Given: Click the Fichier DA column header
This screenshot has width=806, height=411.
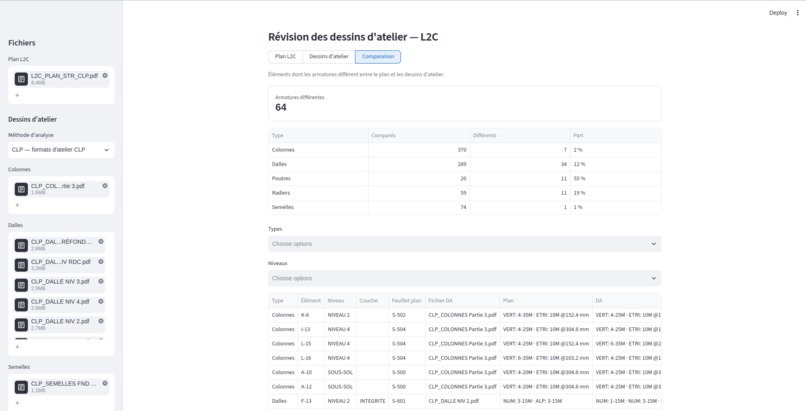Looking at the screenshot, I should (x=462, y=301).
